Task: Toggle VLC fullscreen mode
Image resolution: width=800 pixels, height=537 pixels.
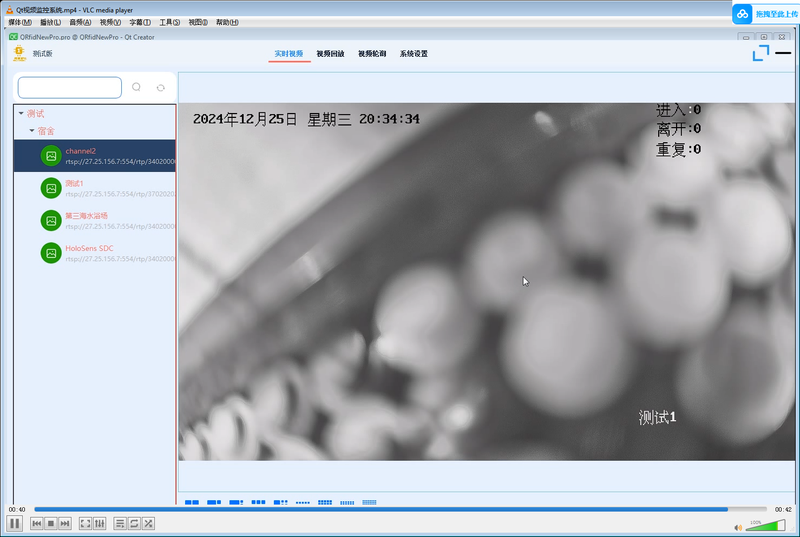Action: coord(85,523)
